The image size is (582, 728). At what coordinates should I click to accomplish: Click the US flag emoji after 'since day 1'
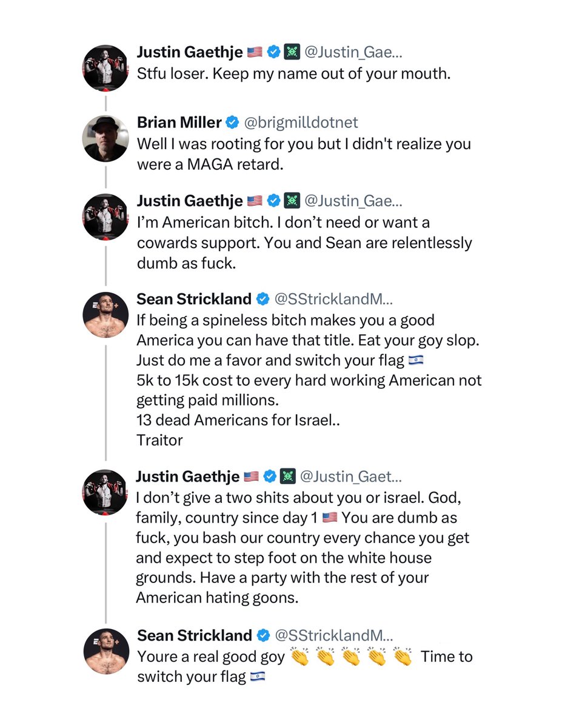(x=330, y=518)
